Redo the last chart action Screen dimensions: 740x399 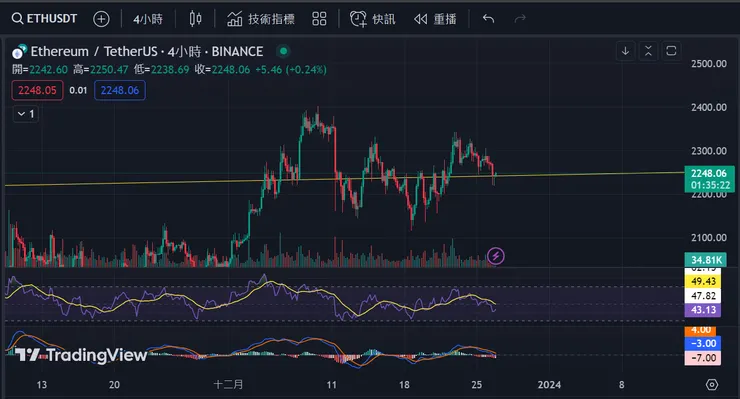coord(520,19)
